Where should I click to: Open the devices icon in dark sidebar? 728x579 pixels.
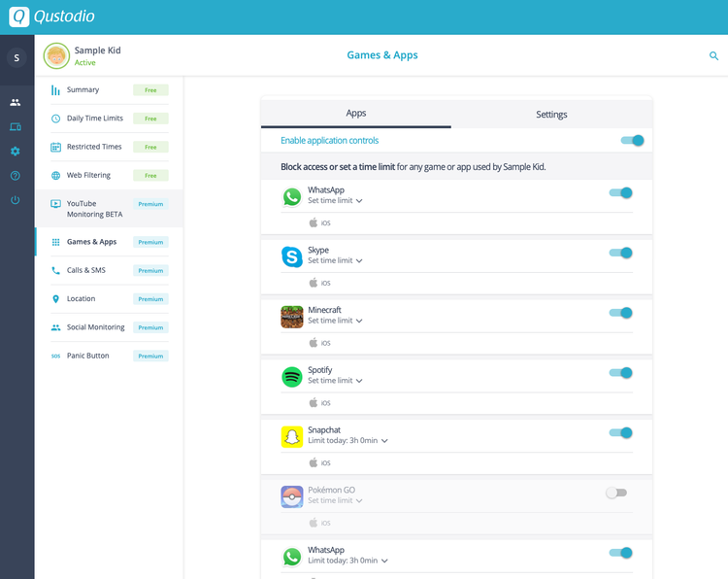pos(16,127)
